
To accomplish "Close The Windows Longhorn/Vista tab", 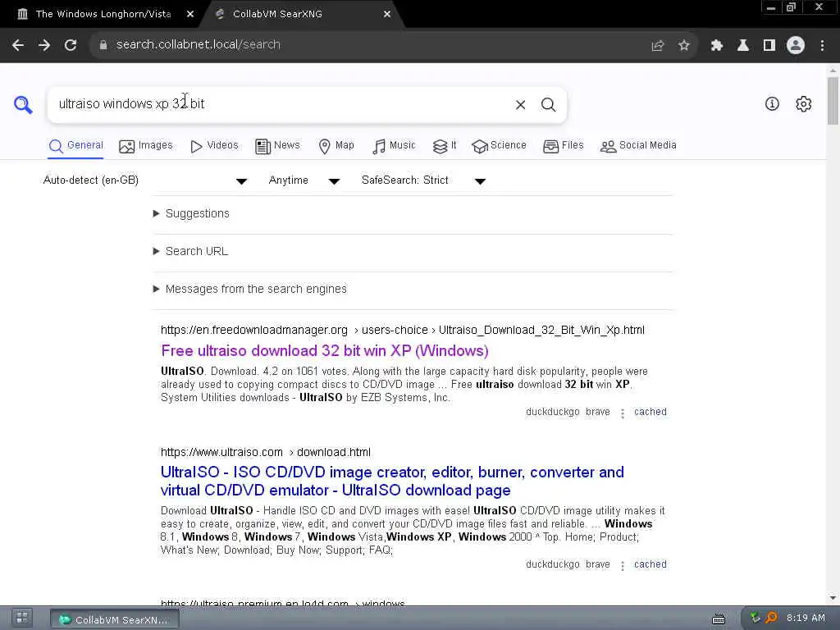I will pyautogui.click(x=190, y=15).
